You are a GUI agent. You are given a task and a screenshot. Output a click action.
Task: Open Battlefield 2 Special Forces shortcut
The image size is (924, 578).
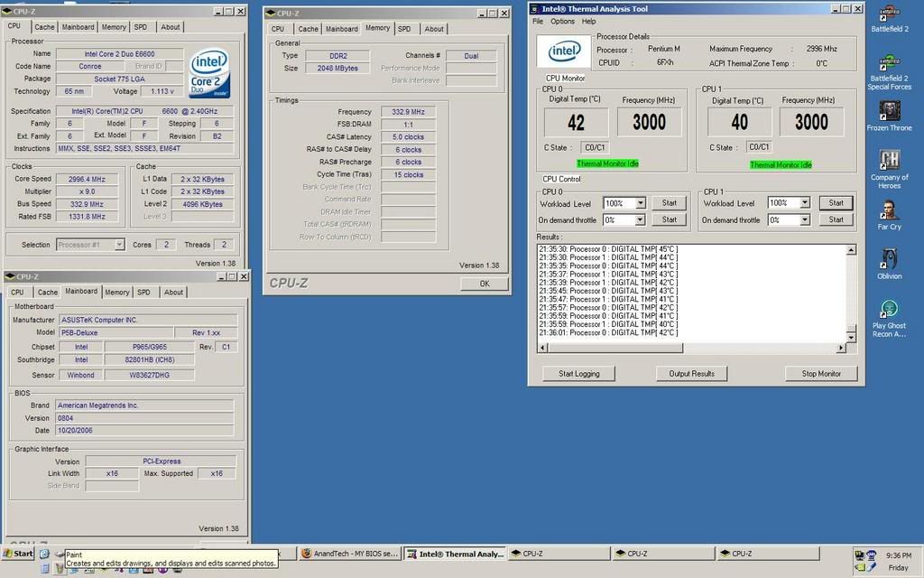pyautogui.click(x=889, y=72)
